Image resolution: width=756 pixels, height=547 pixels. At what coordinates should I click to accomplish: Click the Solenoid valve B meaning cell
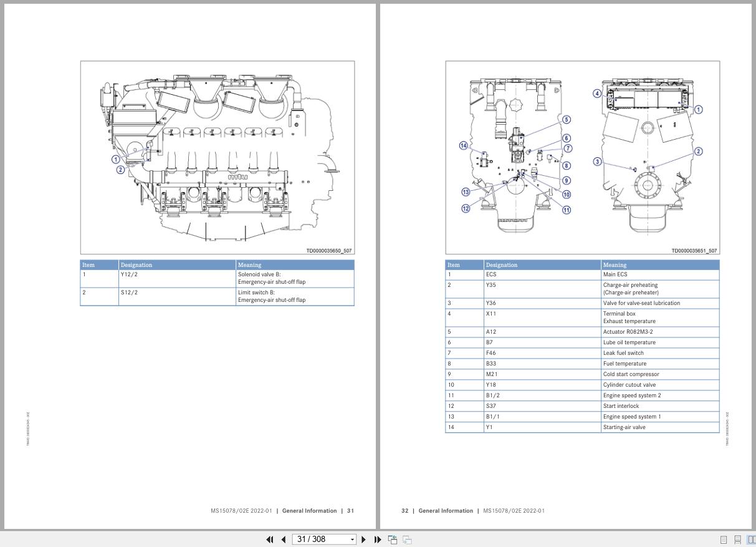point(295,278)
